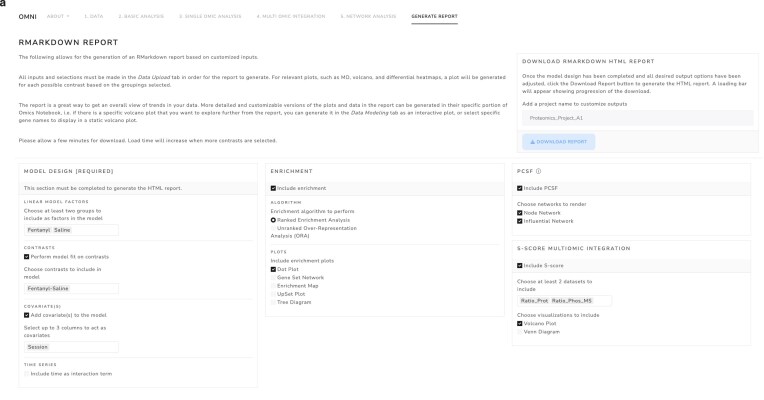Open the covariates Session selector
764x400 pixels.
[71, 347]
